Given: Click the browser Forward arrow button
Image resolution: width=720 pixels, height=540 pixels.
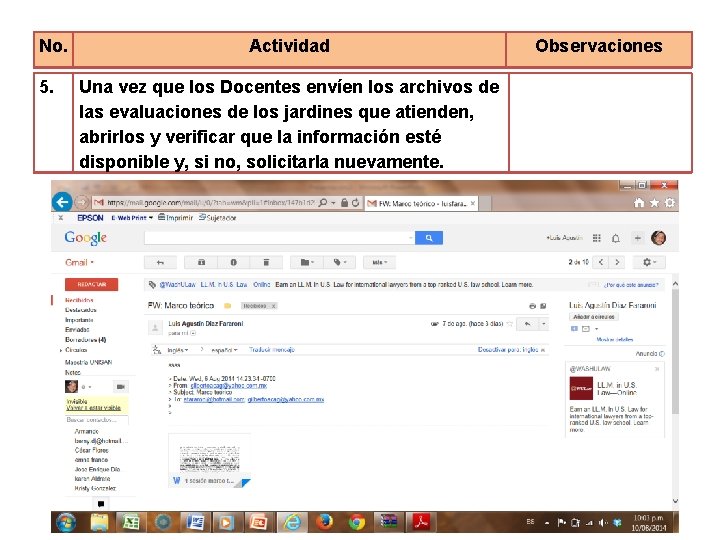Looking at the screenshot, I should tap(81, 202).
